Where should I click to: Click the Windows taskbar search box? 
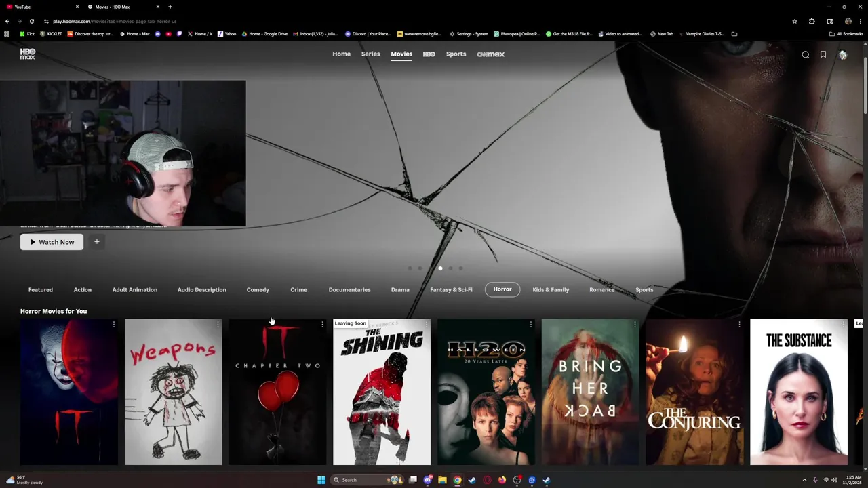366,480
